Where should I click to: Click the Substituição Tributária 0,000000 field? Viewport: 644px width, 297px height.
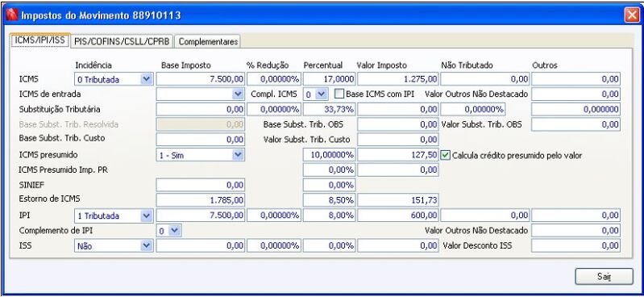[x=575, y=110]
